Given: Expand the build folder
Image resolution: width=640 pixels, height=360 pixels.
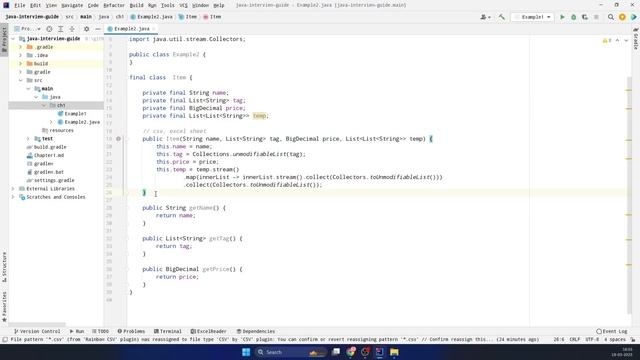Looking at the screenshot, I should tap(20, 64).
